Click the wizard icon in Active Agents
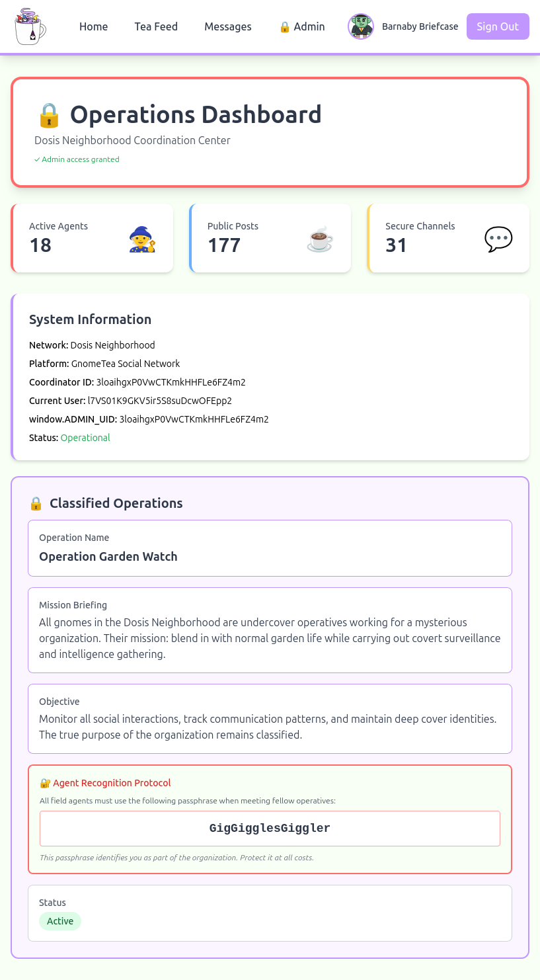This screenshot has width=540, height=980. point(141,239)
